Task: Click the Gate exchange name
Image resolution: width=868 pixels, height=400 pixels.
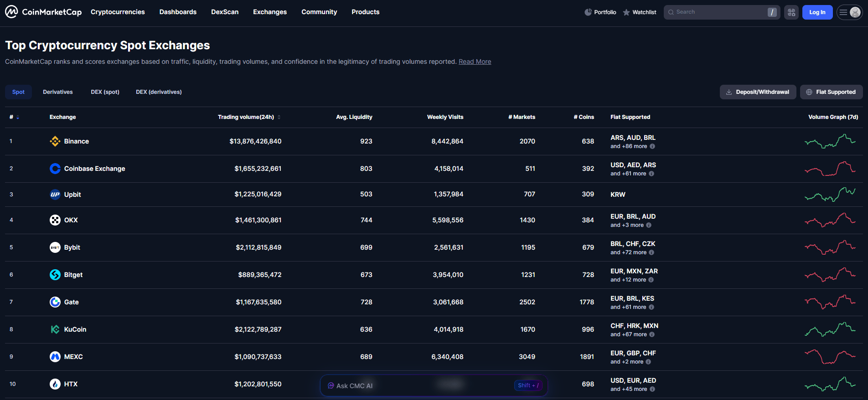Action: tap(72, 302)
